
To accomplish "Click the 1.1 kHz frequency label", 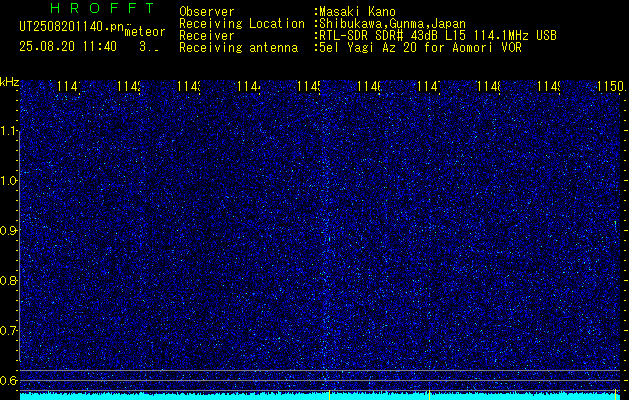I will pyautogui.click(x=9, y=131).
